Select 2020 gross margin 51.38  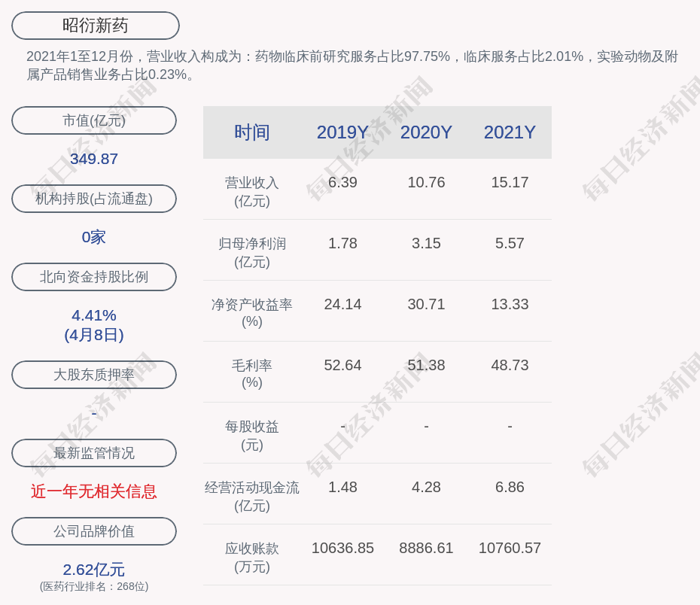tap(426, 365)
